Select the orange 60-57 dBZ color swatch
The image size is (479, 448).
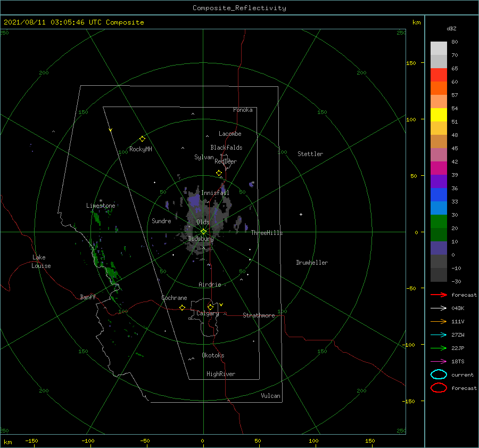point(439,88)
